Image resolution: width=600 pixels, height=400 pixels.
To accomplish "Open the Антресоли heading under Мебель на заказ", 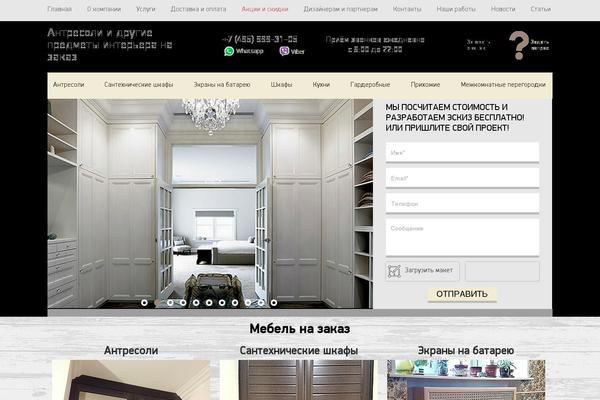I will click(131, 350).
